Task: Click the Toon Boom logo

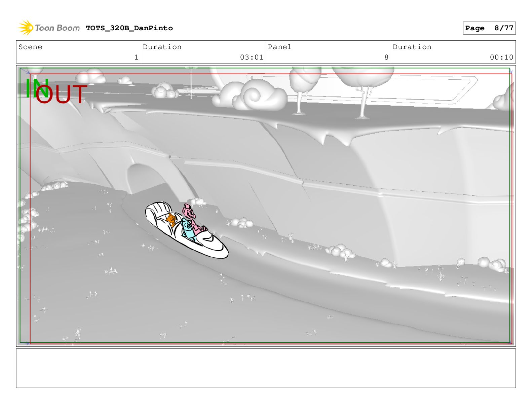Action: 49,28
